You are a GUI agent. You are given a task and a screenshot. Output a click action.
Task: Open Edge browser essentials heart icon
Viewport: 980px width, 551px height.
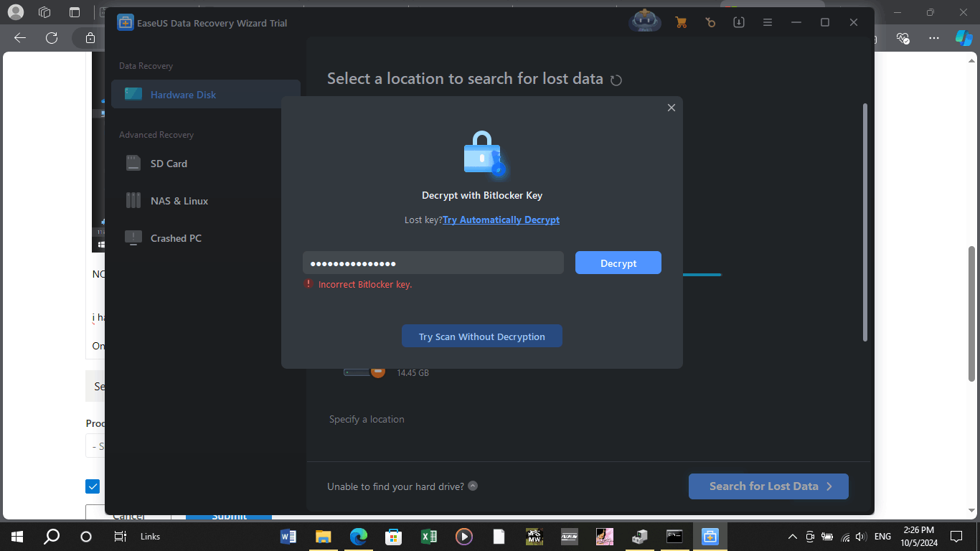[903, 38]
